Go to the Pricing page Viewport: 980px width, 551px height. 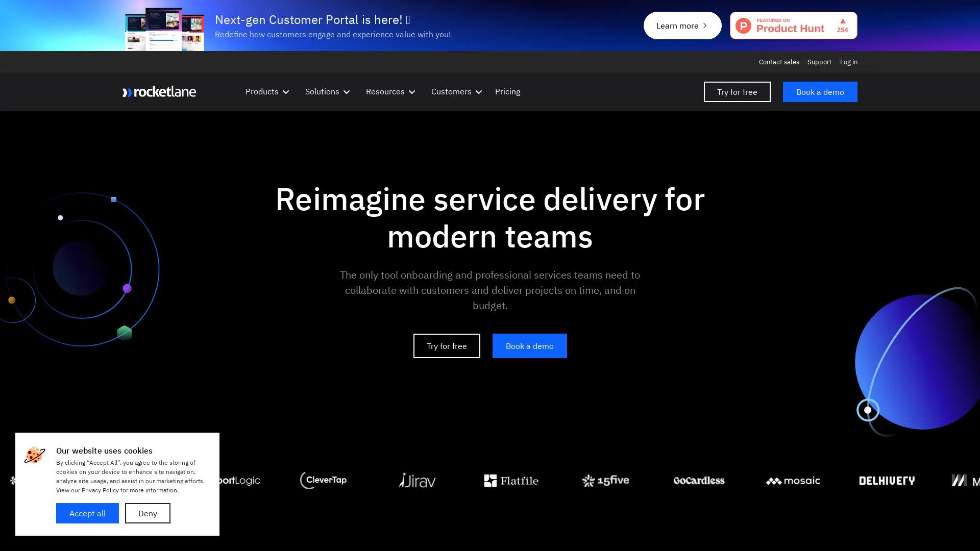click(x=507, y=92)
